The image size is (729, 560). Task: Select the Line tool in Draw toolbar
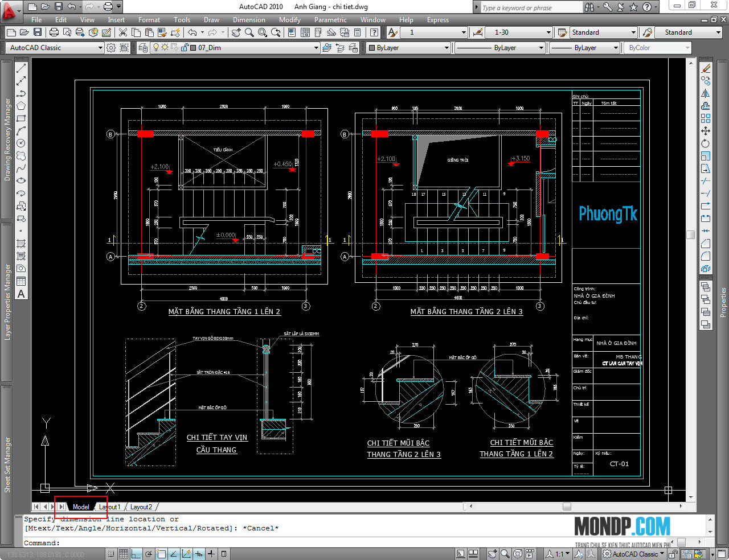pos(21,68)
